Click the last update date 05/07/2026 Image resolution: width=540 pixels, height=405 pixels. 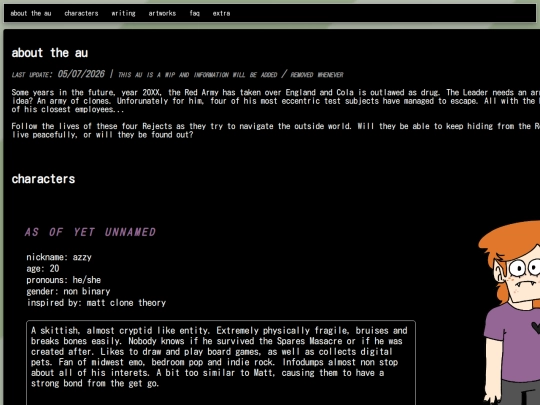click(81, 74)
